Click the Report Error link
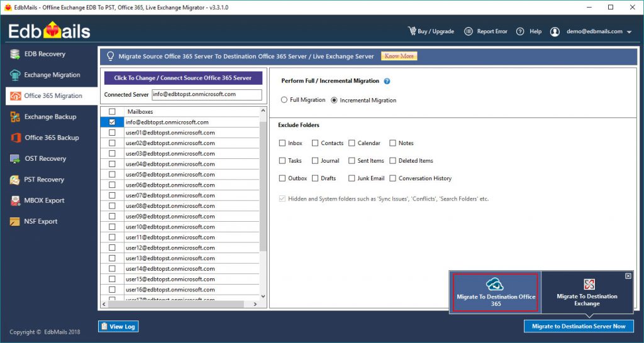The width and height of the screenshot is (644, 343). coord(492,31)
